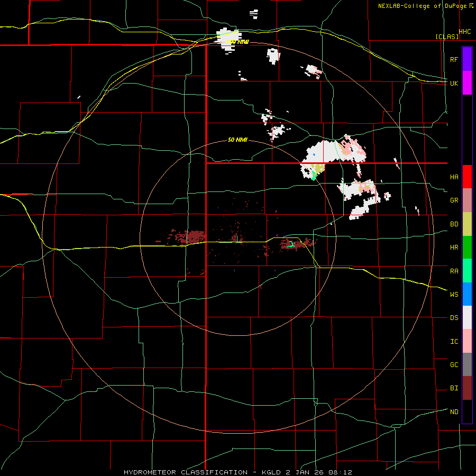
Task: Click the HA red legend swatch
Action: pos(467,177)
